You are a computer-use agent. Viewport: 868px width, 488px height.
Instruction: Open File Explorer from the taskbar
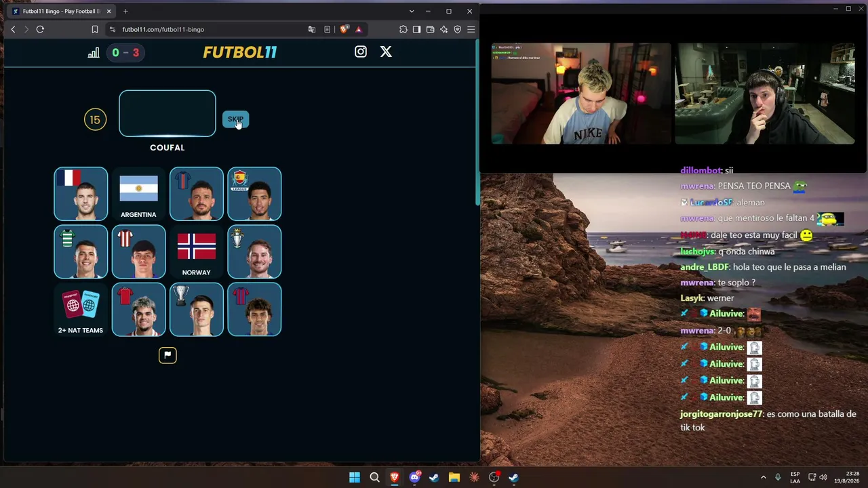pos(454,477)
